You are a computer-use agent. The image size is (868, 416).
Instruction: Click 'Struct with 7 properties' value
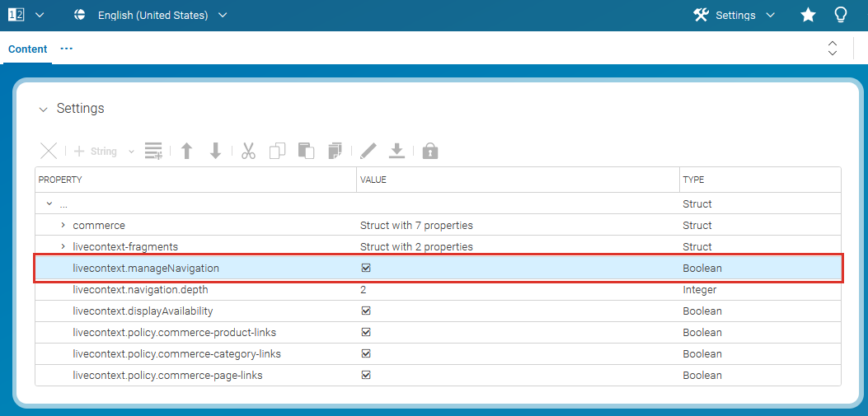(x=416, y=225)
